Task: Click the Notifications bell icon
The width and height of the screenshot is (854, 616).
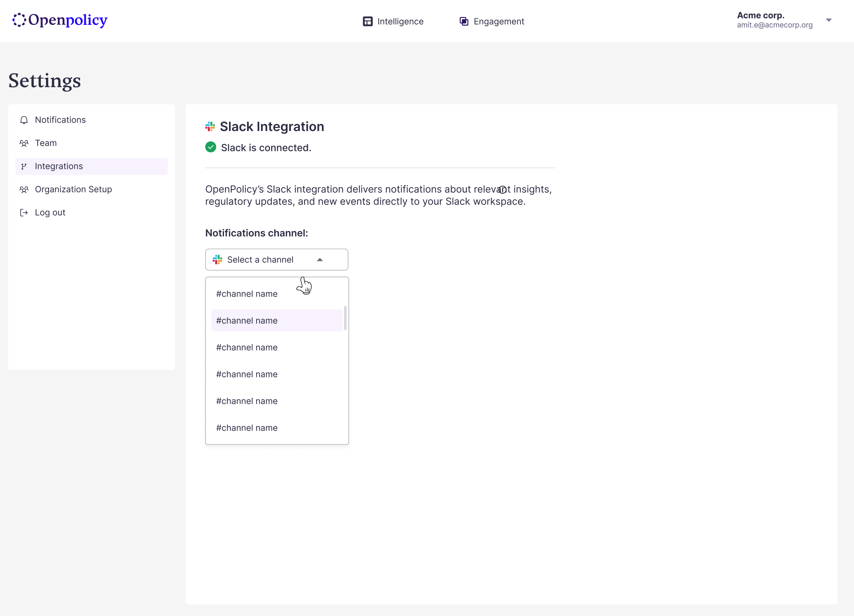Action: [x=24, y=120]
